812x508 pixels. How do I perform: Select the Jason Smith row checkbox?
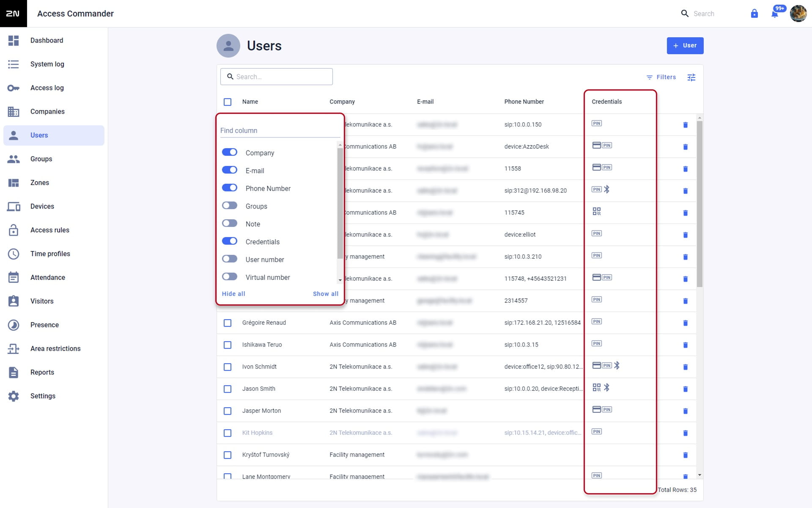tap(228, 389)
